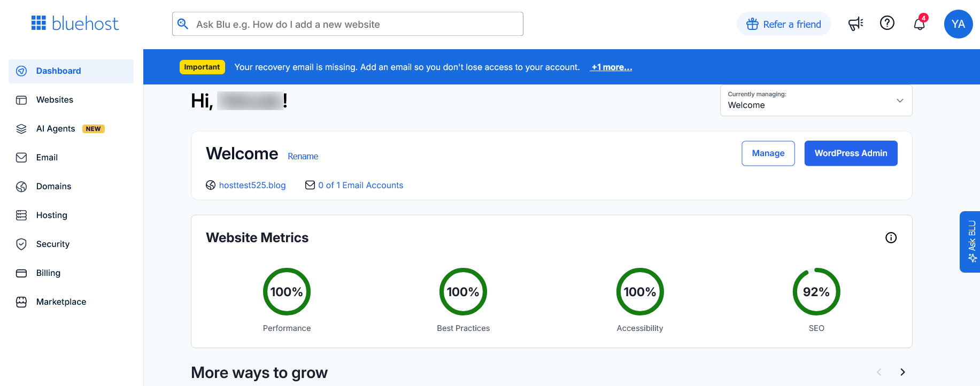
Task: Click the Accessibility 100% gauge
Action: [x=640, y=291]
